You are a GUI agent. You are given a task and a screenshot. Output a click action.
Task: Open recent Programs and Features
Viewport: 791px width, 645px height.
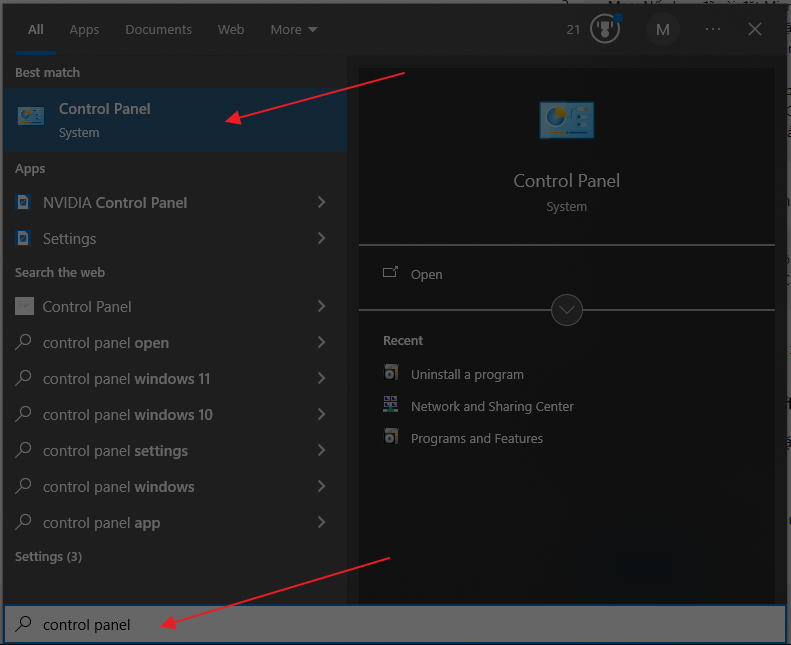coord(477,438)
